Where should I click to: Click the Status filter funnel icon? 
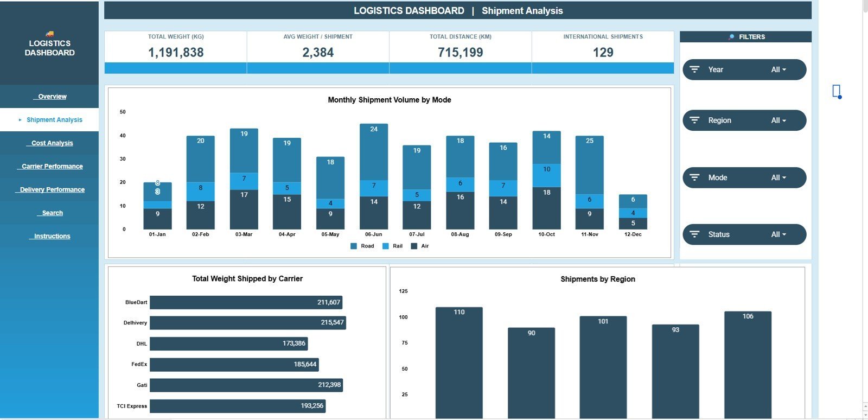[x=694, y=234]
